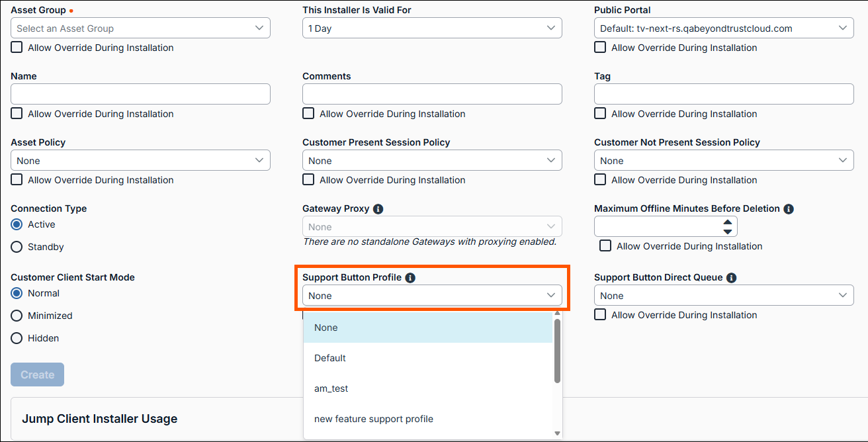Click the Support Button Direct Queue info icon
This screenshot has width=868, height=442.
click(x=731, y=278)
